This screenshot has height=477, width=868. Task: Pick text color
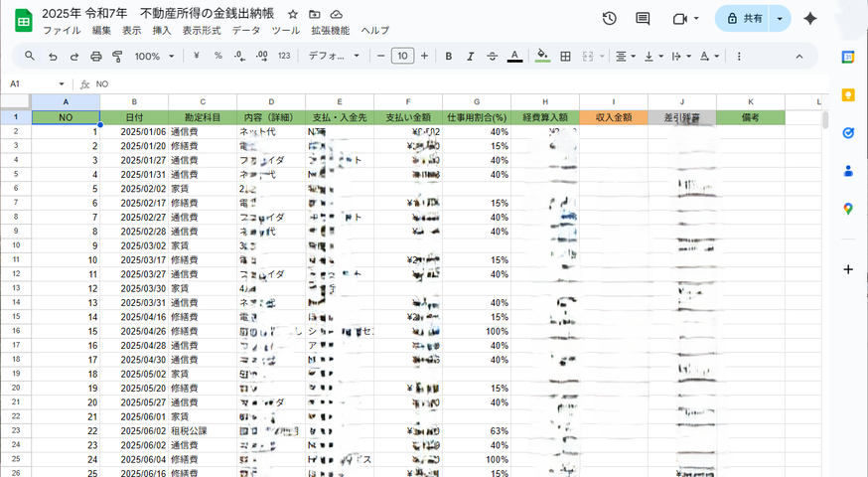coord(514,56)
